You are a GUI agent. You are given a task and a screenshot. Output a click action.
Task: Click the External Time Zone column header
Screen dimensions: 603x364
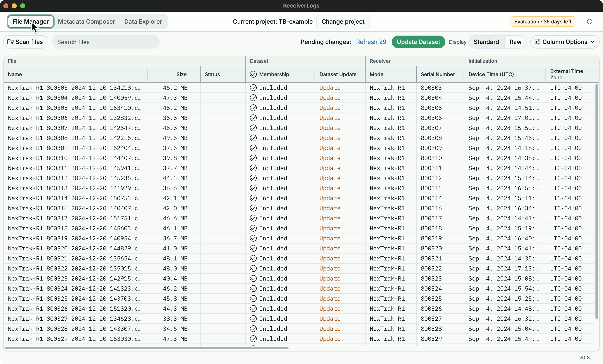(572, 74)
